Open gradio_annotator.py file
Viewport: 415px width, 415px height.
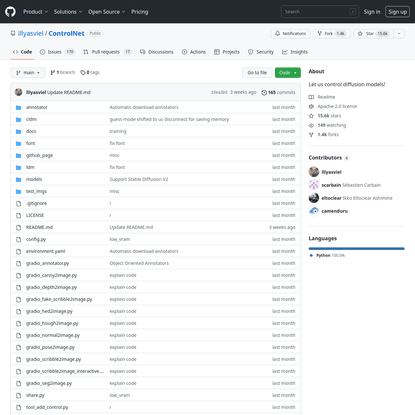tap(47, 263)
